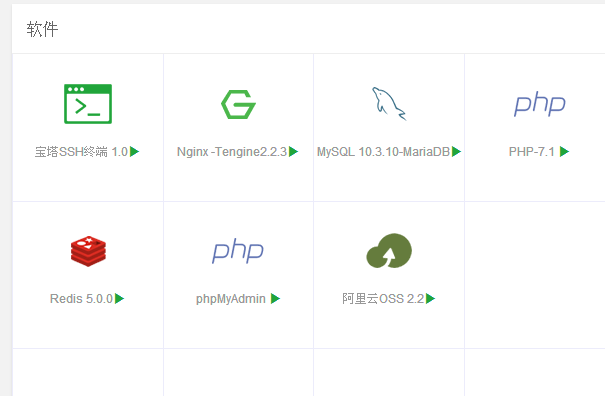Open the 阿里云OSS cloud upload icon
Image resolution: width=605 pixels, height=396 pixels.
pos(389,251)
